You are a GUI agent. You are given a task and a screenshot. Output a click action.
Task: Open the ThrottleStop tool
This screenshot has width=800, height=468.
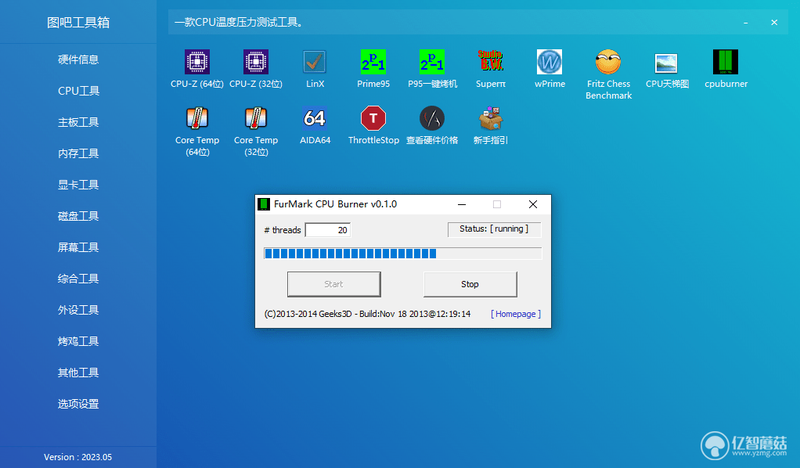point(373,126)
